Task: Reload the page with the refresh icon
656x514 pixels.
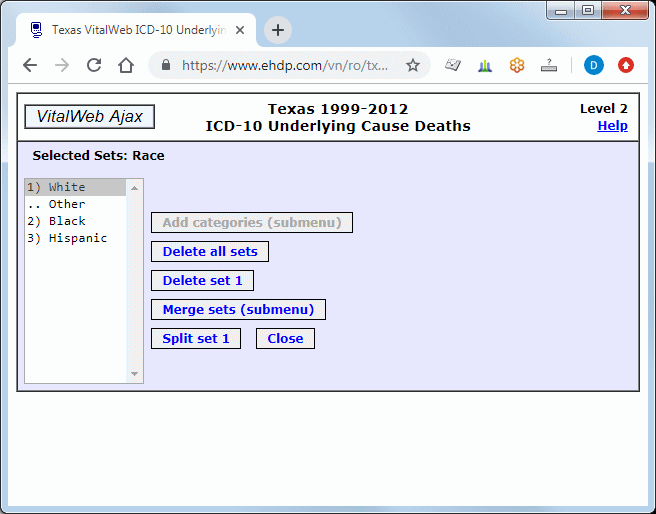Action: point(94,65)
